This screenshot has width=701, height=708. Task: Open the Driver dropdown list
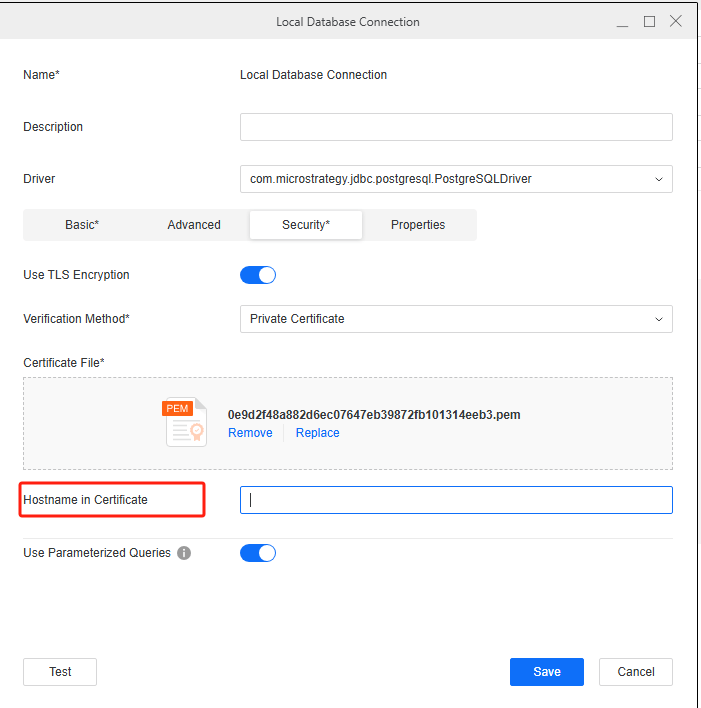point(456,179)
